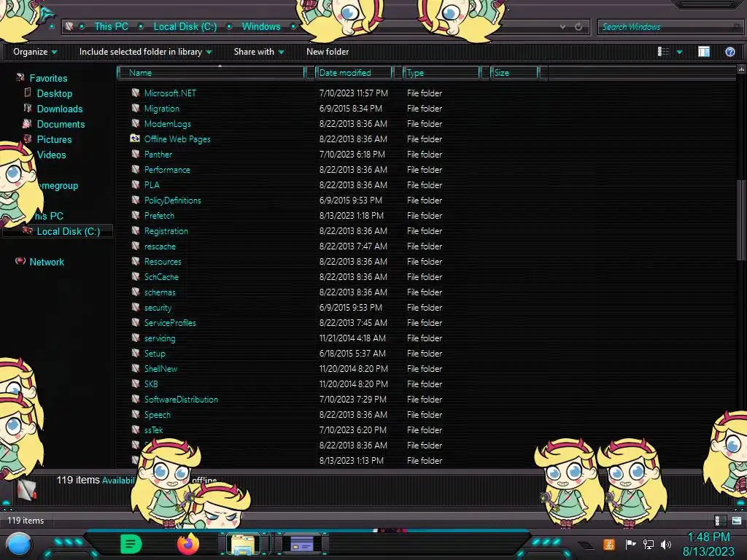Click the Search Windows field
Image resolution: width=747 pixels, height=560 pixels.
tap(670, 27)
